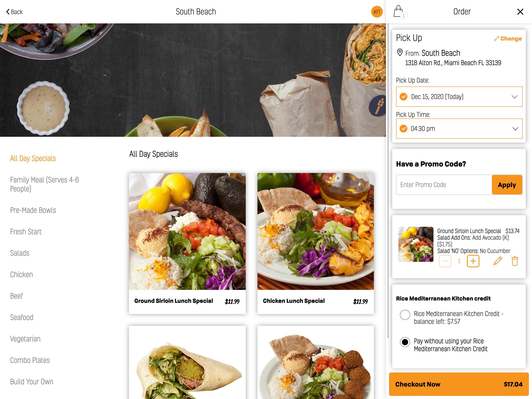Screen dimensions: 532x399
Task: Focus the Enter Promo Code field
Action: [444, 184]
